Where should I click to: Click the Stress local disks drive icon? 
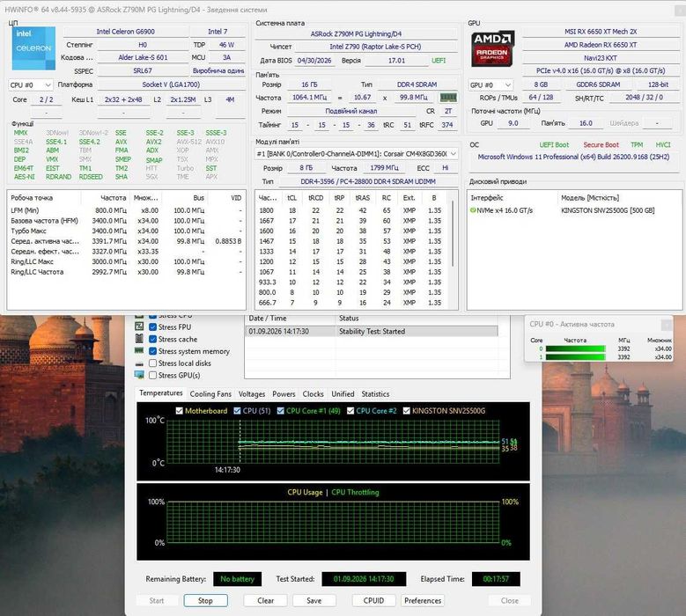tap(139, 363)
